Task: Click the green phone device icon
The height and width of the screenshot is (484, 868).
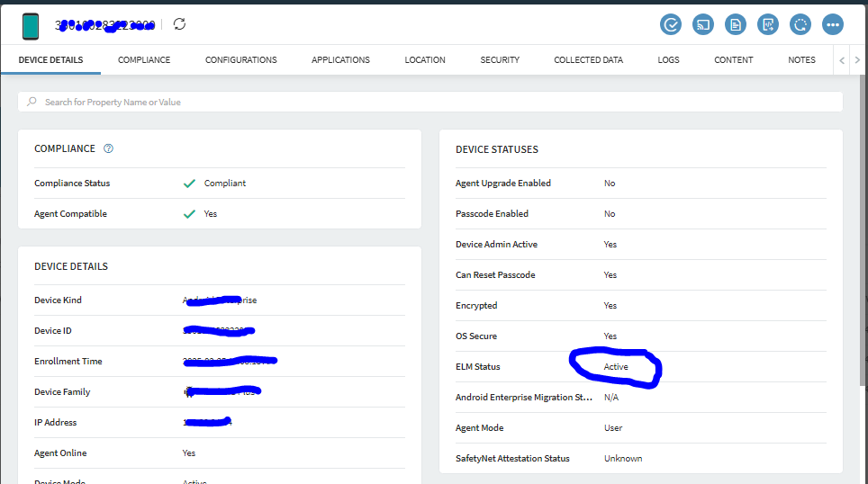Action: pyautogui.click(x=32, y=26)
